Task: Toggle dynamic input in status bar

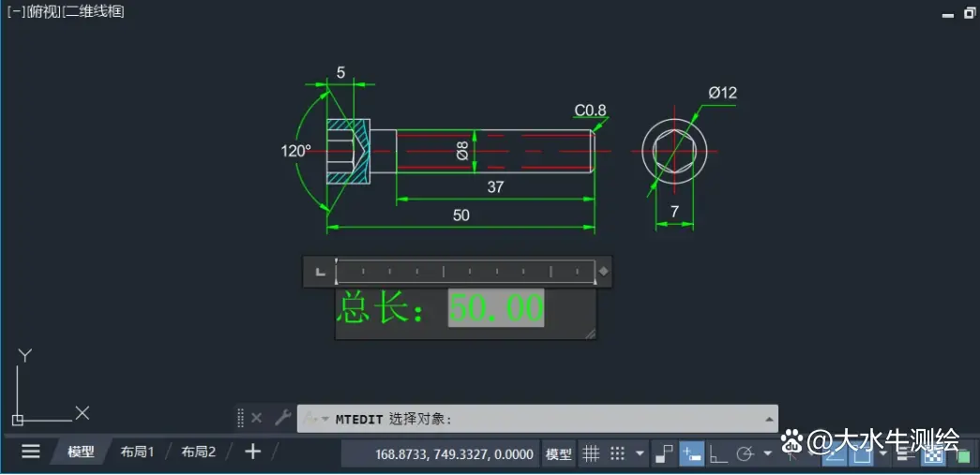Action: pos(691,453)
